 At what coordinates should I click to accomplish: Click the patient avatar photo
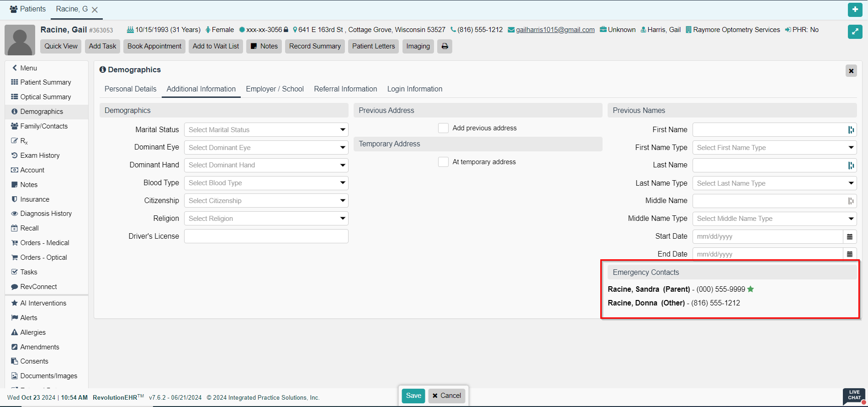20,40
